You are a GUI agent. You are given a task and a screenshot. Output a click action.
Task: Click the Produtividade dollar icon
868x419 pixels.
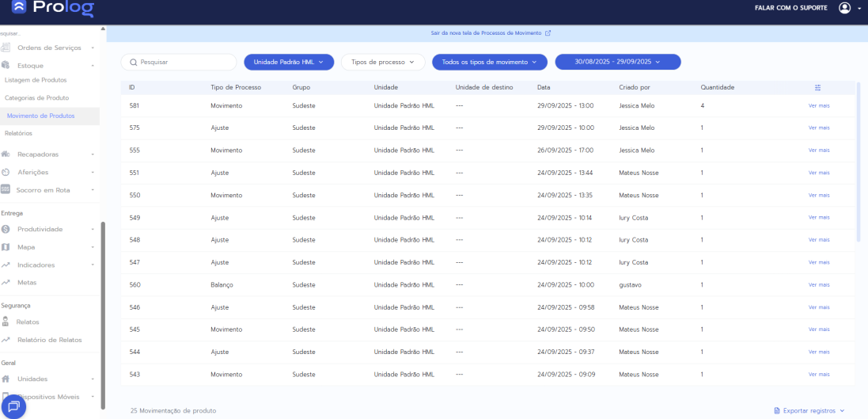[x=6, y=229]
